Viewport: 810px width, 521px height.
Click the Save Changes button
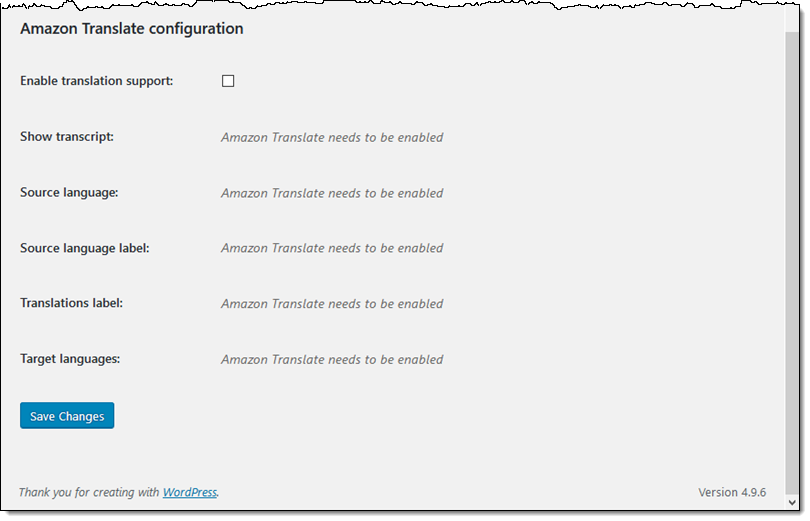[x=67, y=416]
